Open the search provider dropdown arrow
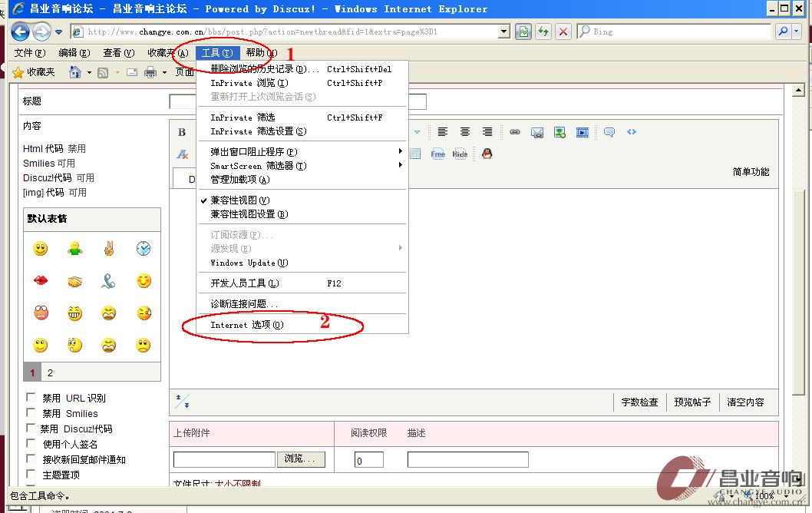This screenshot has width=812, height=513. pyautogui.click(x=796, y=31)
